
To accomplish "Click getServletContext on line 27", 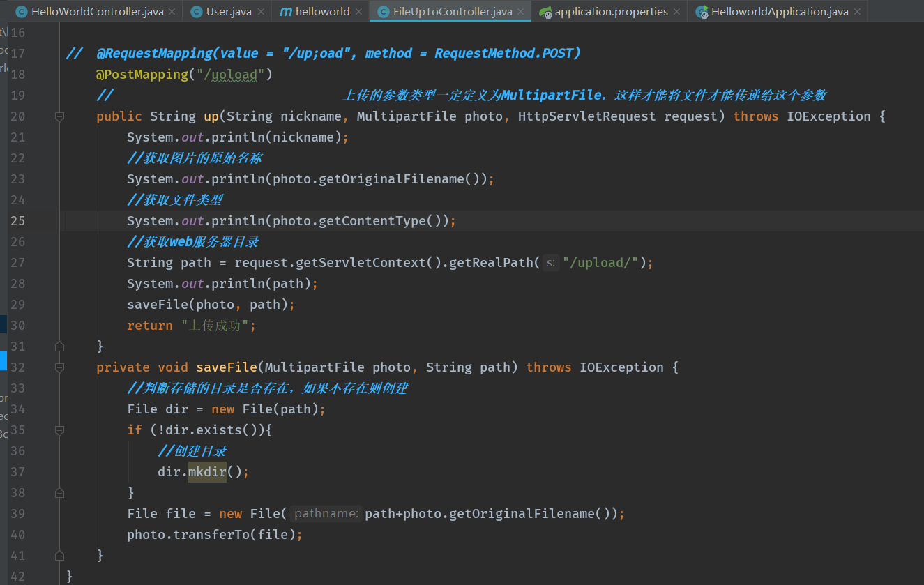I will tap(361, 263).
